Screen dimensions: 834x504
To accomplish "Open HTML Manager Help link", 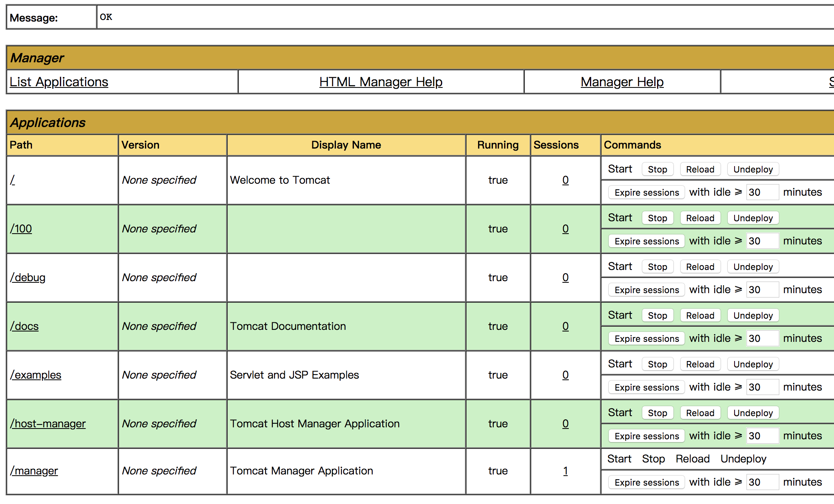I will click(381, 82).
